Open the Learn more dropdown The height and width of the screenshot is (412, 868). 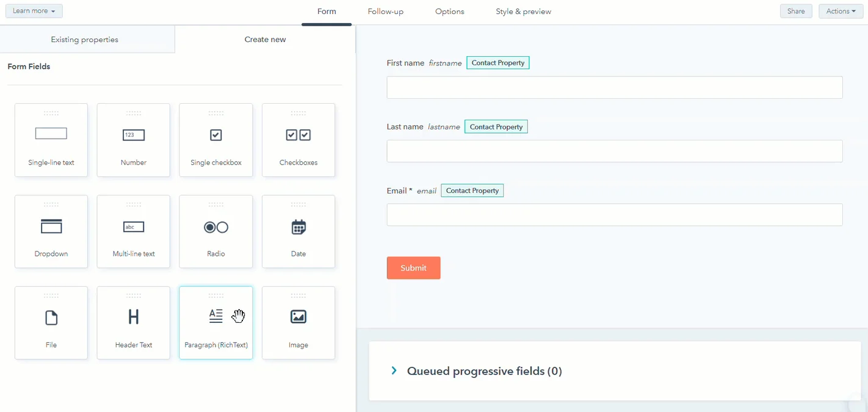click(34, 10)
